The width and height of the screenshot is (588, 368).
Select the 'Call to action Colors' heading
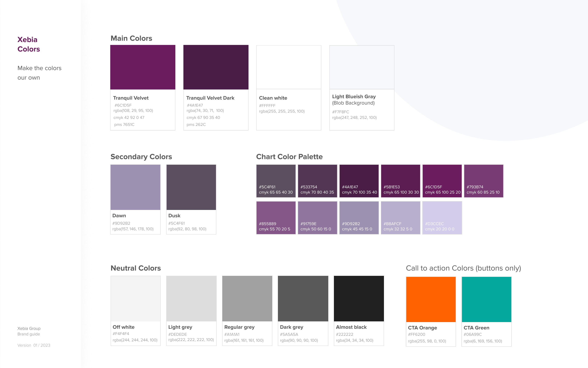(x=464, y=268)
